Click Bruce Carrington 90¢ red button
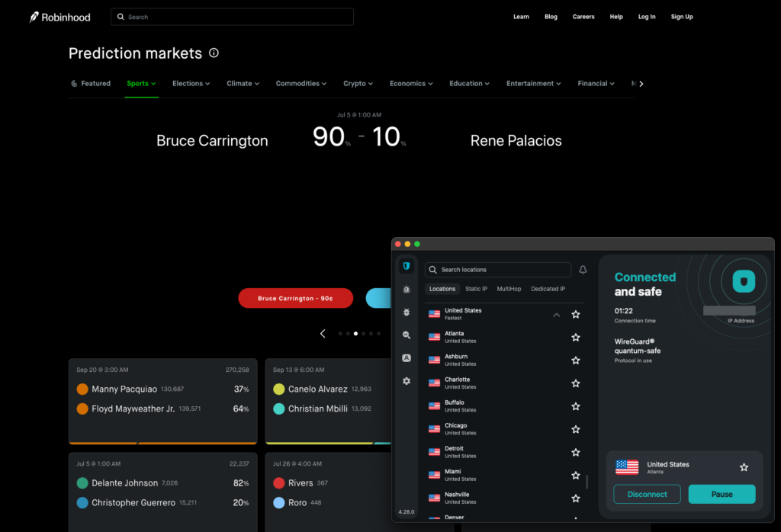This screenshot has width=781, height=532. [295, 298]
